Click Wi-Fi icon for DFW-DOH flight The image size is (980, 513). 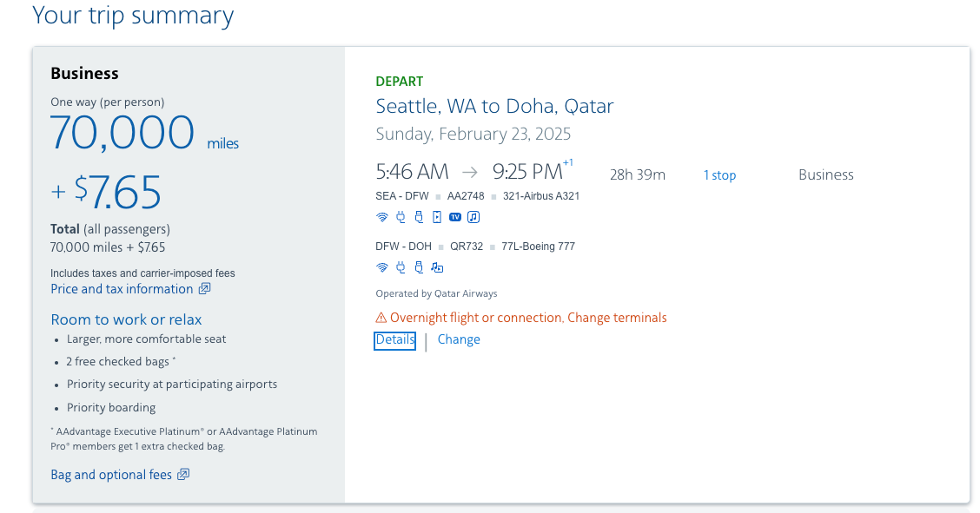pos(382,267)
